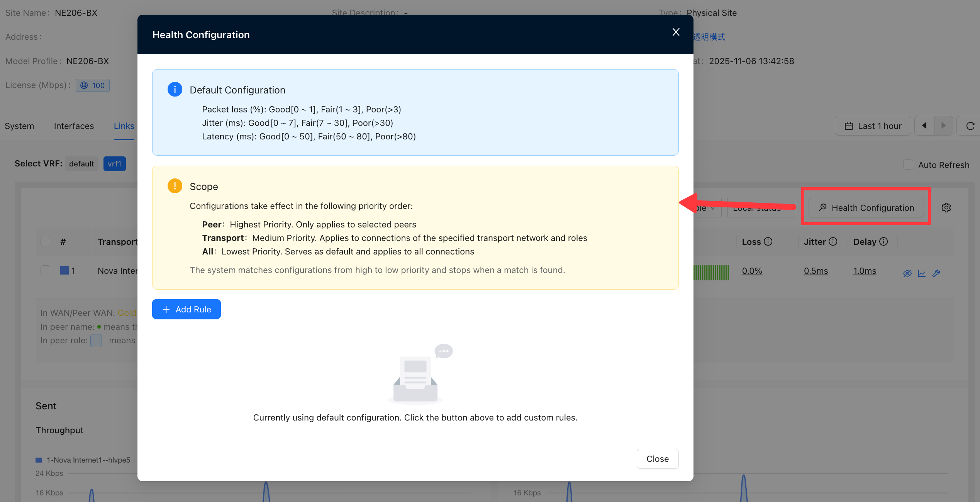Click the License 100 Mbps badge

tap(93, 85)
